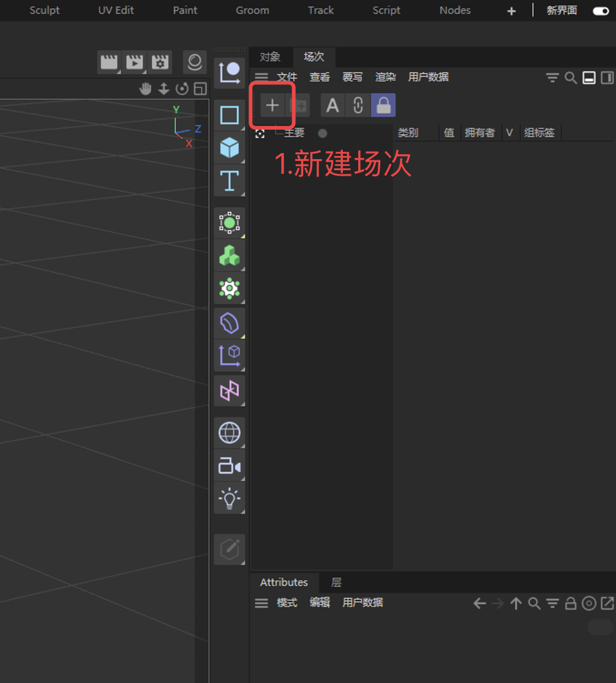Toggle the Auto Take 'A' button
The height and width of the screenshot is (683, 616).
click(x=332, y=105)
